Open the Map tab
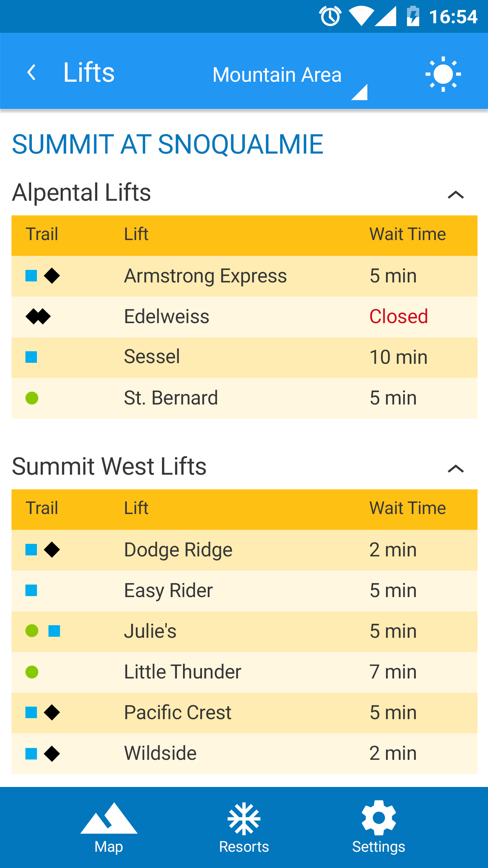The image size is (488, 868). [109, 827]
